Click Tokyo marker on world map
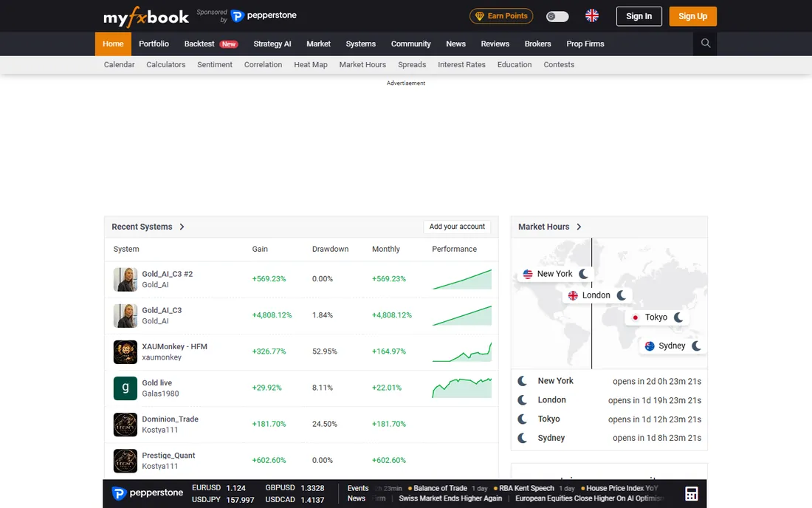Image resolution: width=812 pixels, height=508 pixels. pos(657,317)
